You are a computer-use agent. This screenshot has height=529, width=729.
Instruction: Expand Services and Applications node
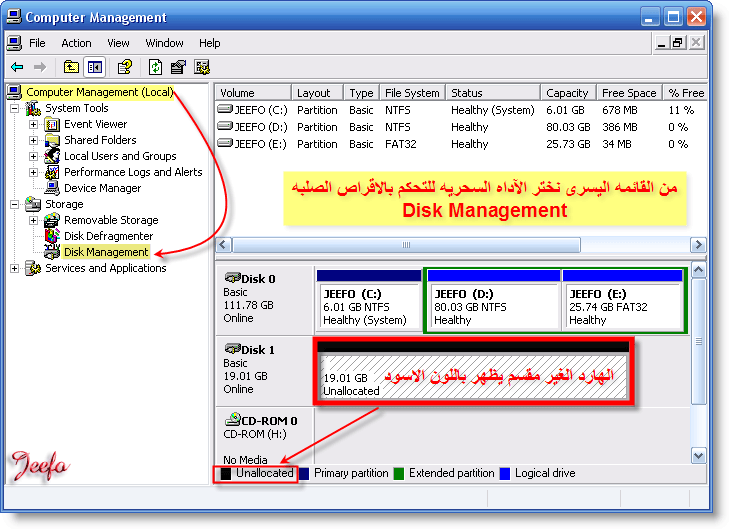tap(14, 269)
